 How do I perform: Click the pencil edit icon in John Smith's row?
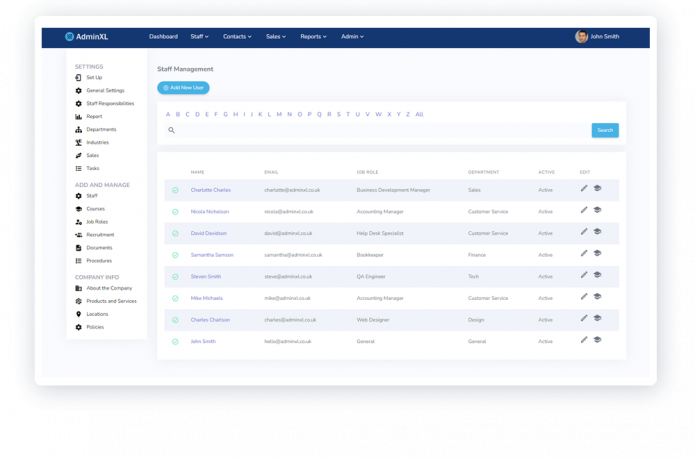click(584, 340)
